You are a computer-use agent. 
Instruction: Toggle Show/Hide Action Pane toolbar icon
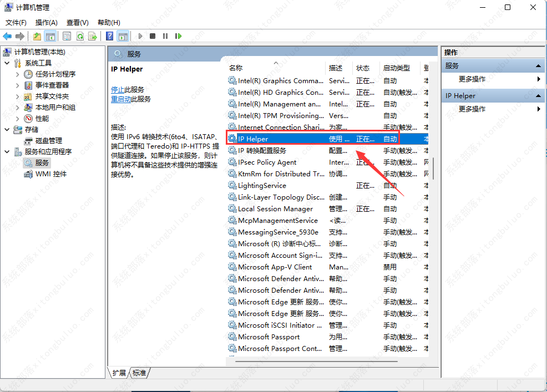coord(123,36)
